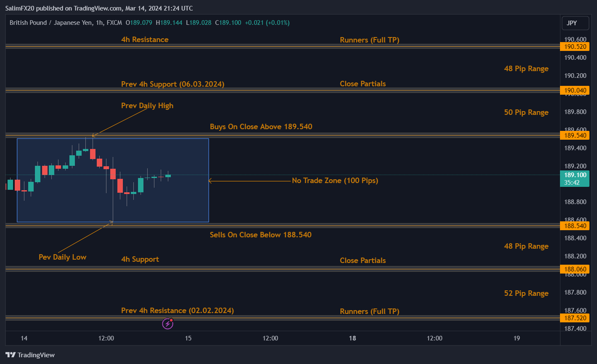Click the economic event lightning icon
Screen dimensions: 597x364
(167, 324)
